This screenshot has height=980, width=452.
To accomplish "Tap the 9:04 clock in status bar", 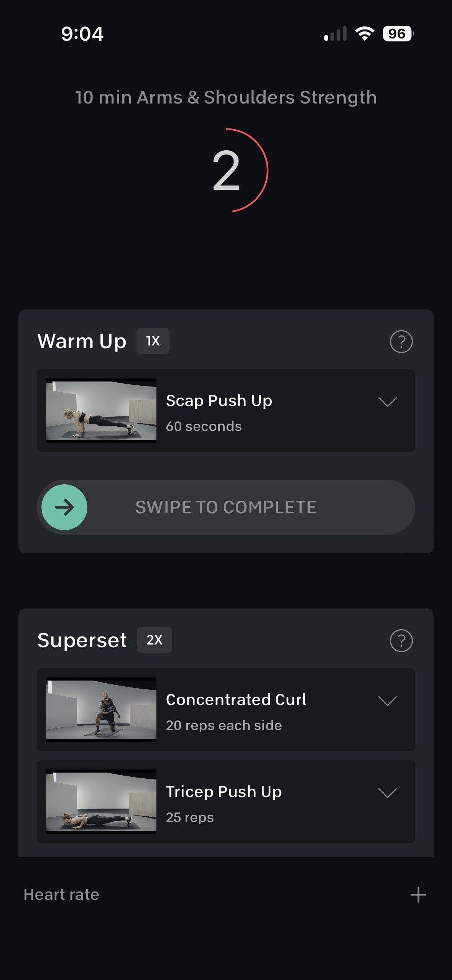I will 82,34.
